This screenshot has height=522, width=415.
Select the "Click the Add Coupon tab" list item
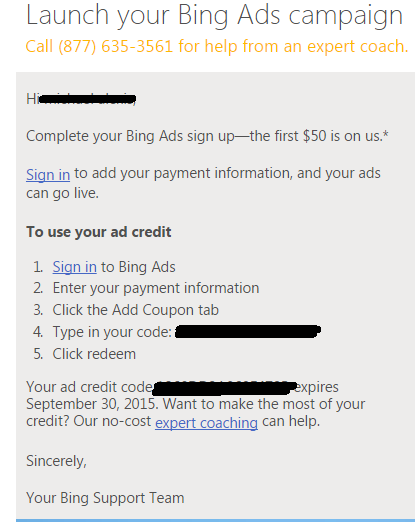click(135, 310)
